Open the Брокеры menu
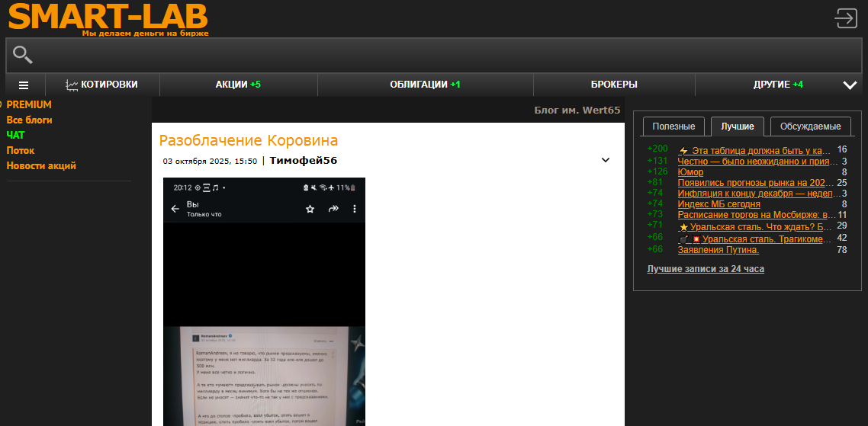 click(x=614, y=85)
